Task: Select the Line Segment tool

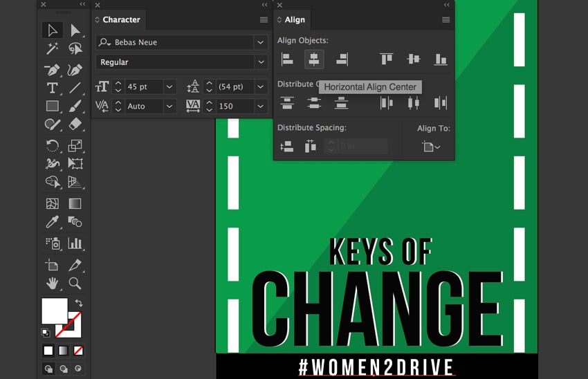Action: coord(75,88)
